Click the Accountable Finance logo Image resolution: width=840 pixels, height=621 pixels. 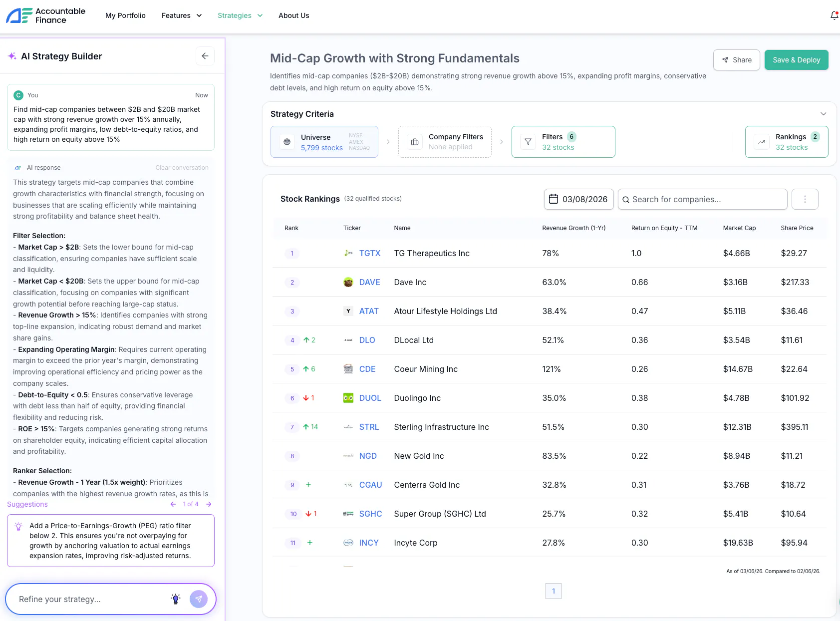point(45,15)
